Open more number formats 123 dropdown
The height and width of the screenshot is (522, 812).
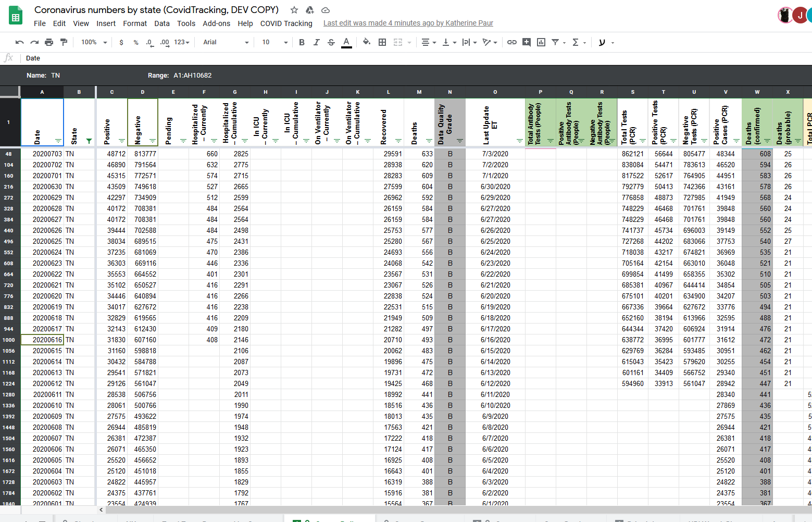pyautogui.click(x=182, y=42)
